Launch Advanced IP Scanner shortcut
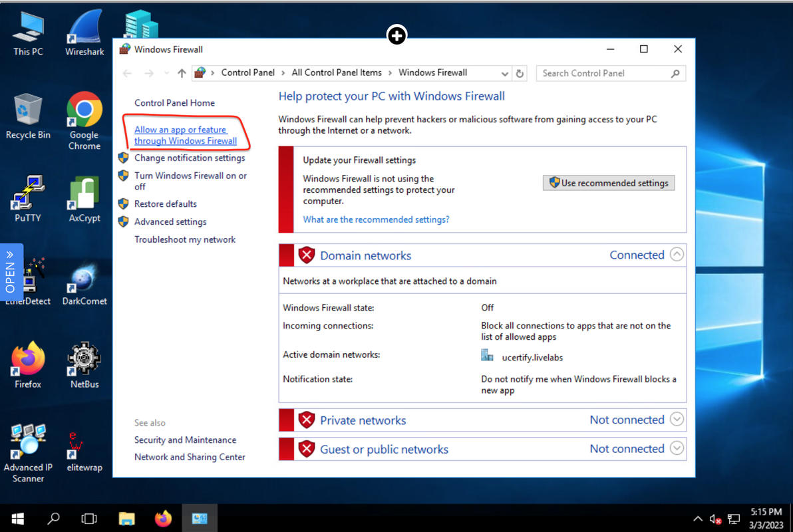793x532 pixels. [x=29, y=453]
